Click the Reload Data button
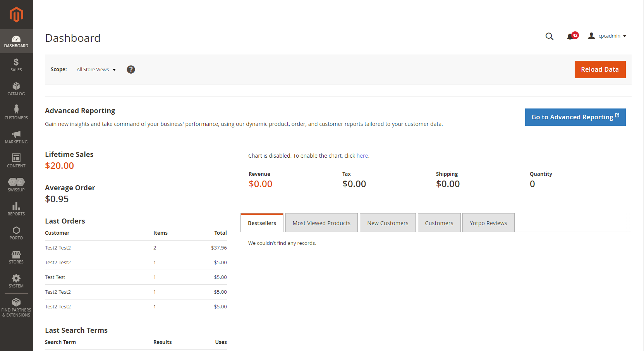Screen dimensions: 644x351 tap(600, 69)
